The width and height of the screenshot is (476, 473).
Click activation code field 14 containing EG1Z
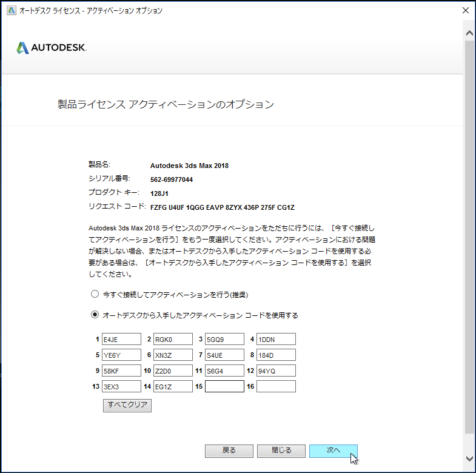173,386
